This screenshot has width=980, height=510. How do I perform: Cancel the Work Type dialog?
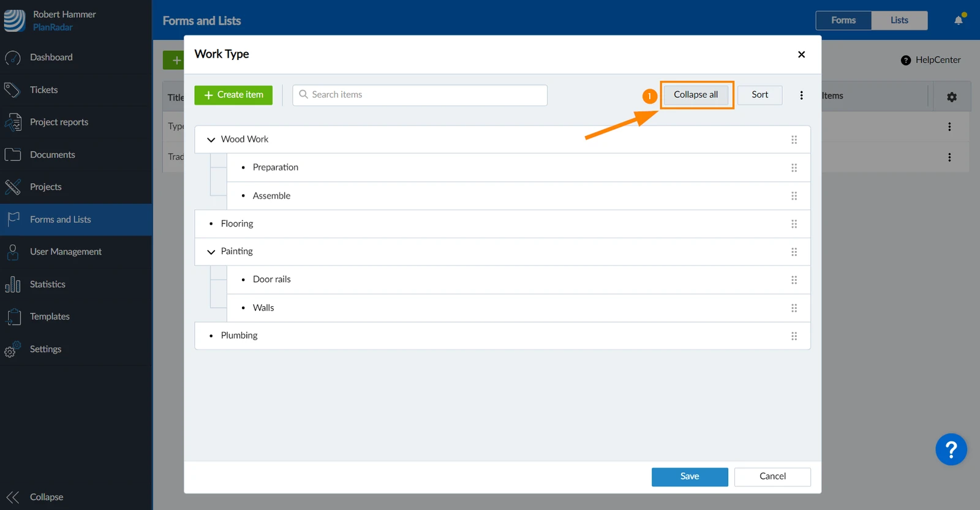772,477
